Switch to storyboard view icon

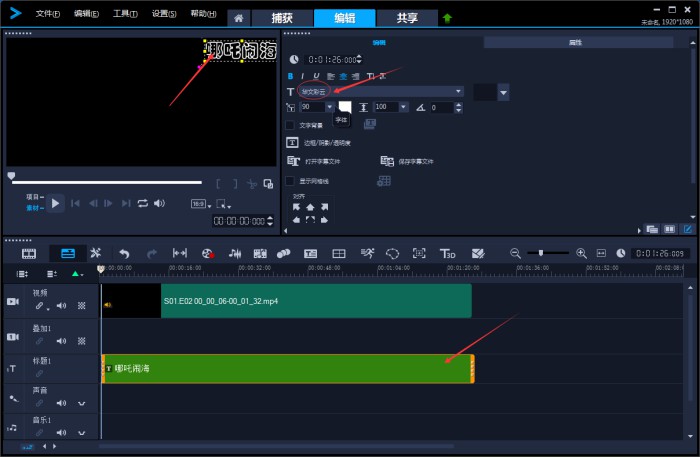click(x=29, y=254)
